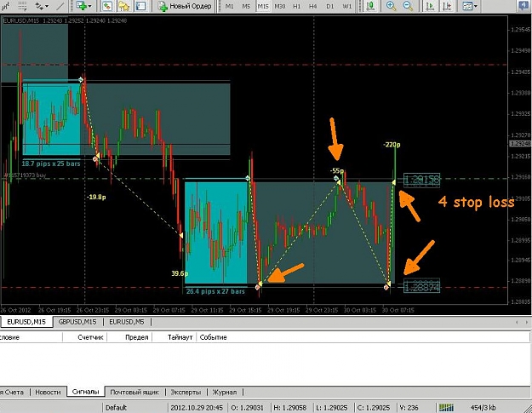
Task: Select the trendline drawing tool
Action: point(60,6)
